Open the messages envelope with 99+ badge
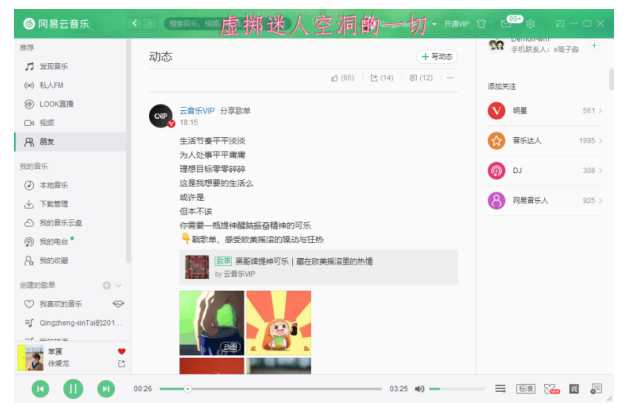The height and width of the screenshot is (418, 630). [x=506, y=24]
